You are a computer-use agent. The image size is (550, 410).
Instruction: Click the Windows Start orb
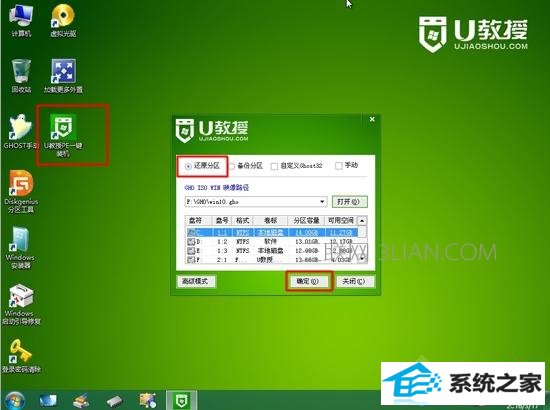point(15,401)
